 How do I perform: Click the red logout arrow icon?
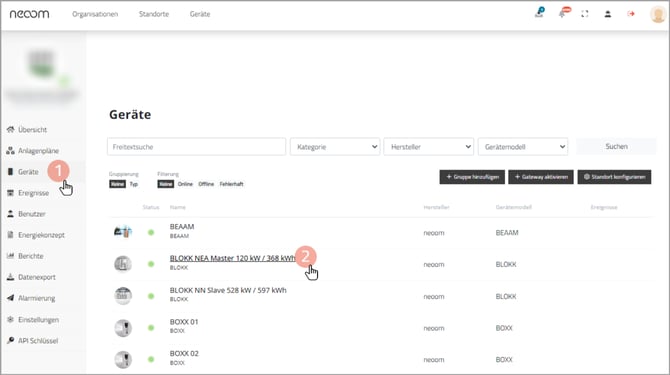[x=631, y=14]
